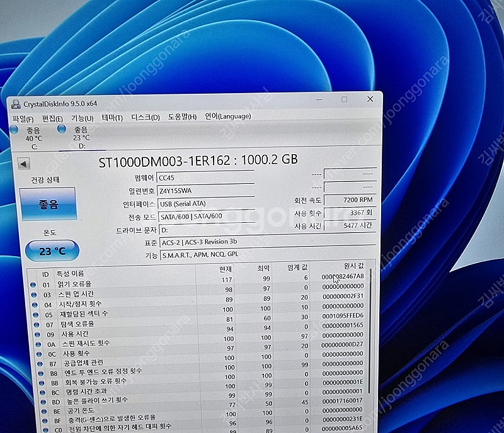Screen dimensions: 504x433
Task: Close the CrystalDiskInfo window
Action: pos(370,99)
